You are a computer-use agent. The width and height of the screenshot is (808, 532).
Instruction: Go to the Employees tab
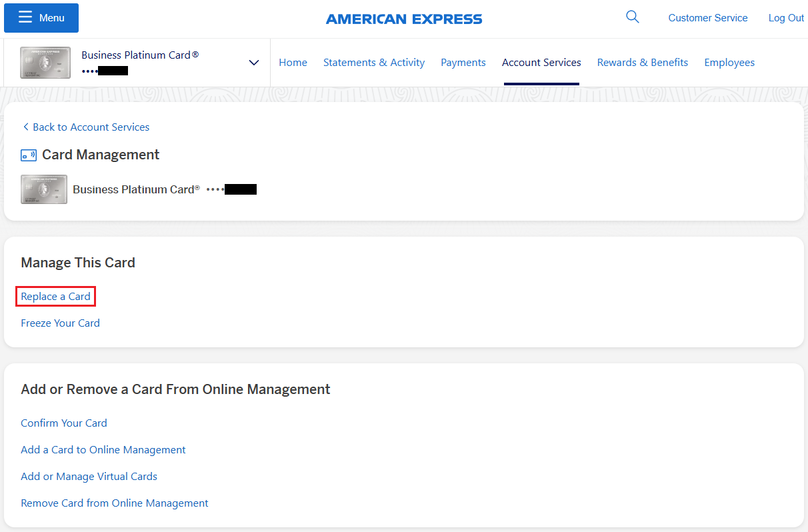pos(729,63)
